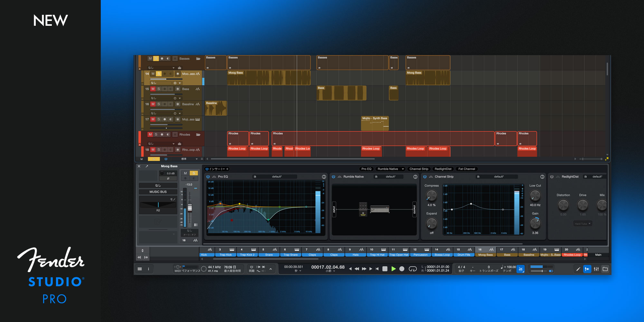Open the Basses folder bus dropdown
Screen dimensions: 644x322
(x=174, y=68)
